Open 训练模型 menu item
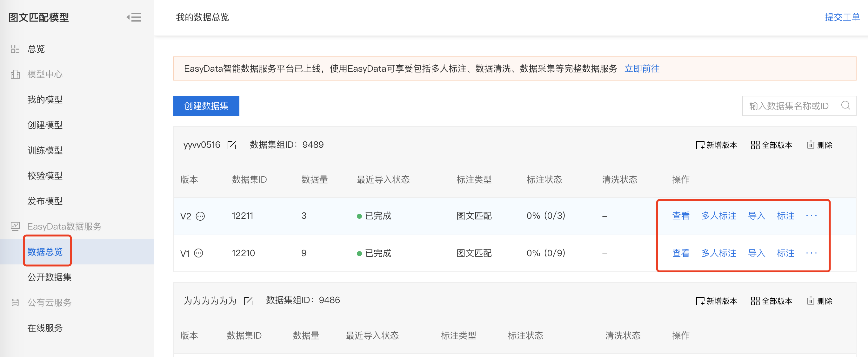 pyautogui.click(x=45, y=150)
